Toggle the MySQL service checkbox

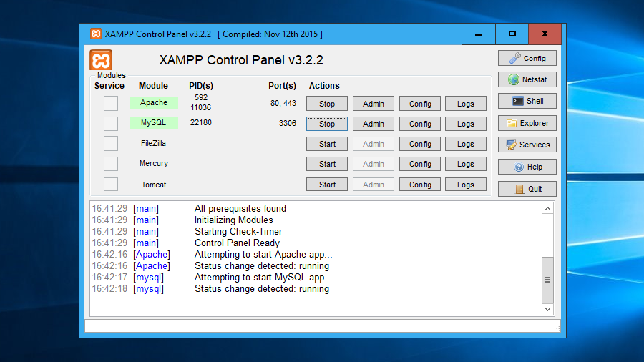[111, 124]
